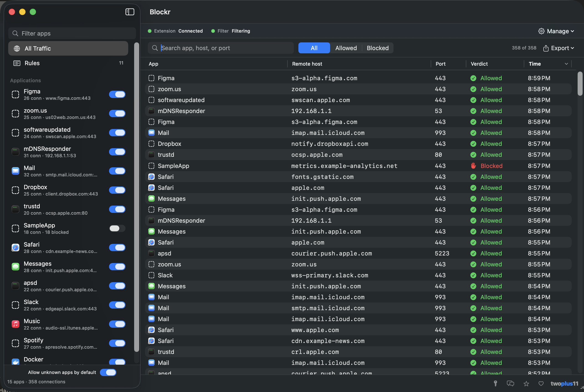Click the Search app, host, or port field
584x392 pixels.
click(x=221, y=48)
